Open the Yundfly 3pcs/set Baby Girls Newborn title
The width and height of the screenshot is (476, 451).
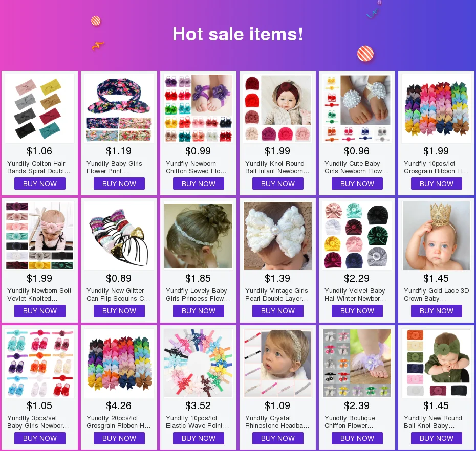(x=38, y=422)
